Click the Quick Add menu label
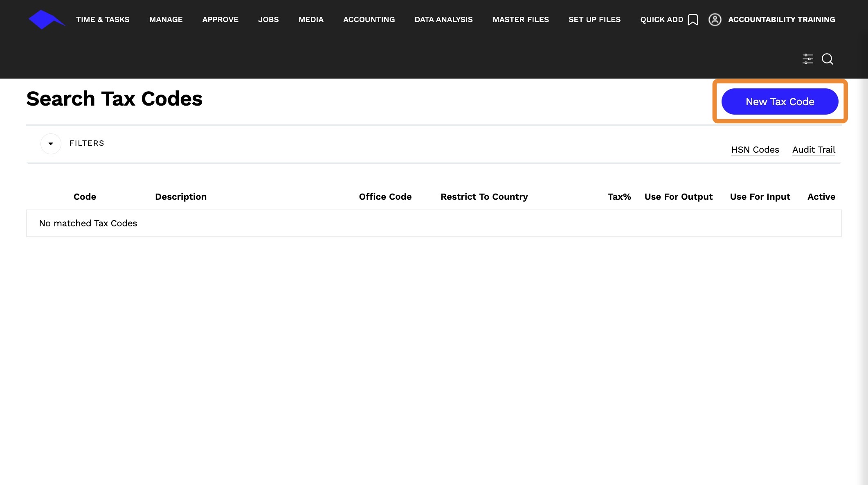The image size is (868, 485). pyautogui.click(x=661, y=20)
